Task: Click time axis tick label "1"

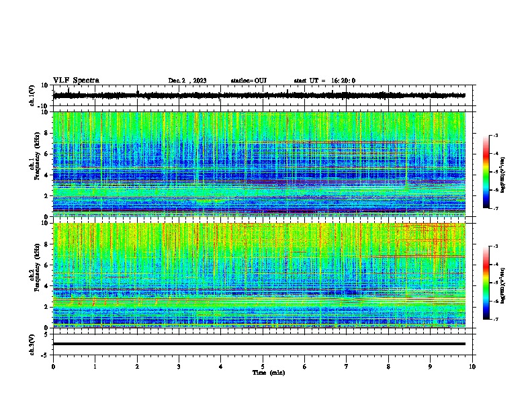Action: click(95, 367)
